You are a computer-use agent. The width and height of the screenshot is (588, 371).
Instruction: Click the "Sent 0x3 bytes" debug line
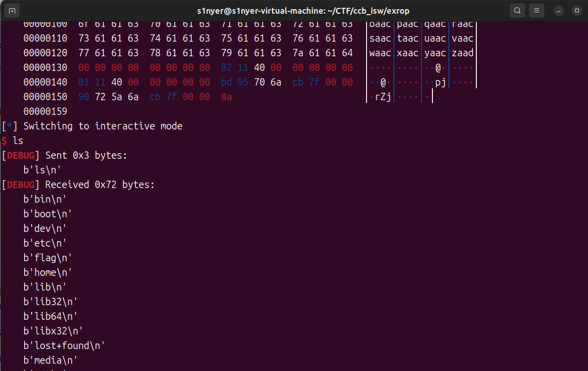(x=86, y=155)
